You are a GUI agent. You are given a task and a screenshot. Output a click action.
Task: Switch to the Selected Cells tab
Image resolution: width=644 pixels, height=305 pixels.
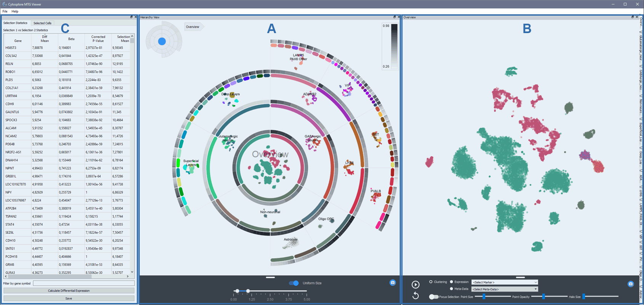click(x=42, y=23)
